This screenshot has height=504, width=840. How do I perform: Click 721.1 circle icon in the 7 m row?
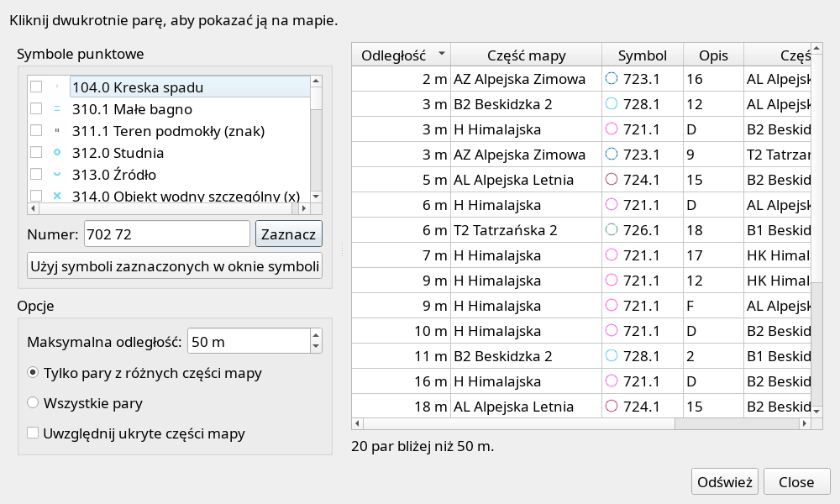pyautogui.click(x=612, y=255)
